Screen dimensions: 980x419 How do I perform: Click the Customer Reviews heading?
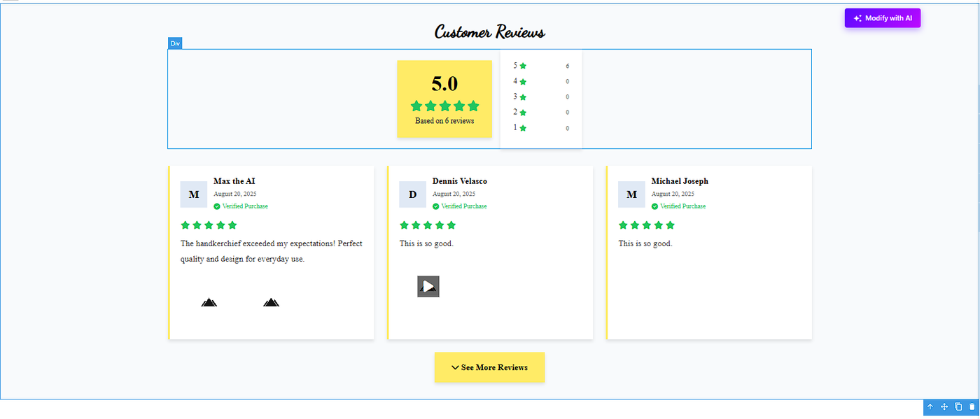489,32
